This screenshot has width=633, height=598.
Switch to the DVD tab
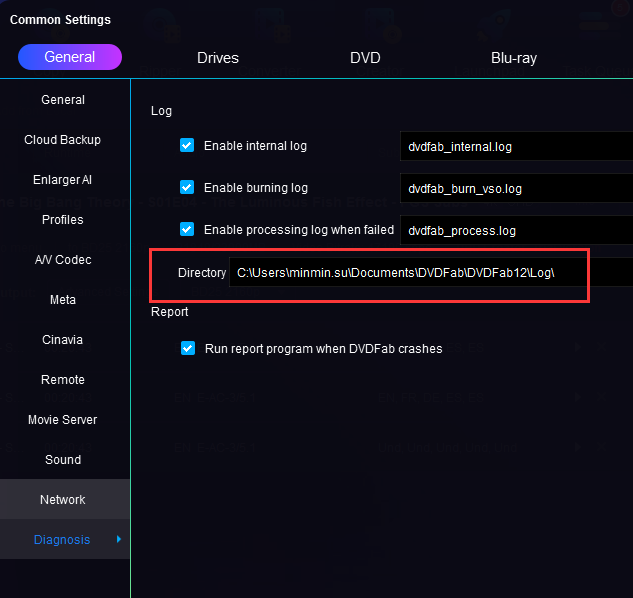(x=365, y=58)
